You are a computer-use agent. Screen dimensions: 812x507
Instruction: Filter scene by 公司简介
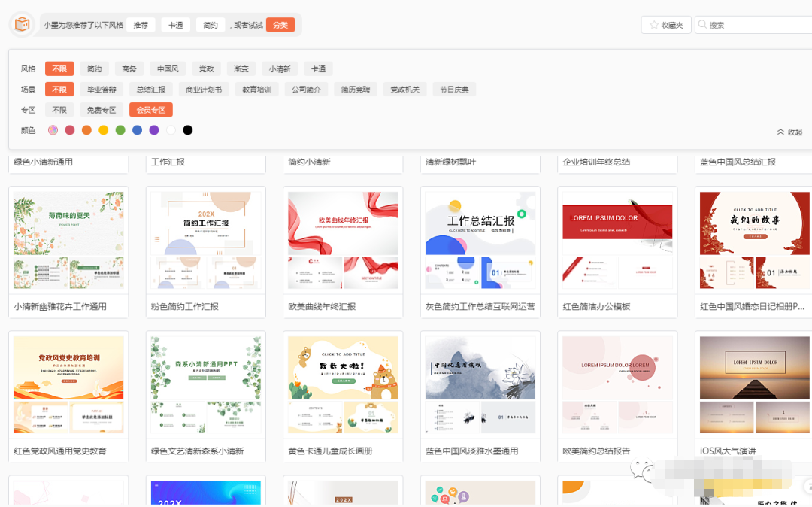click(306, 89)
